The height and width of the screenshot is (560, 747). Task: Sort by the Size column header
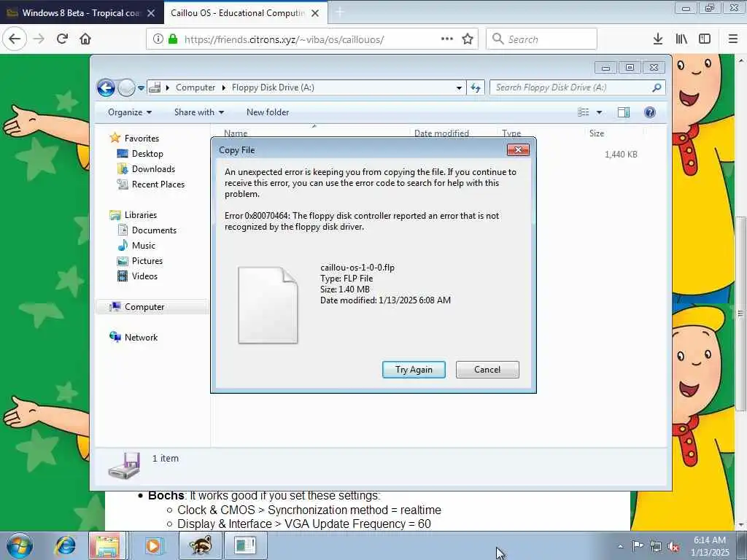tap(597, 133)
